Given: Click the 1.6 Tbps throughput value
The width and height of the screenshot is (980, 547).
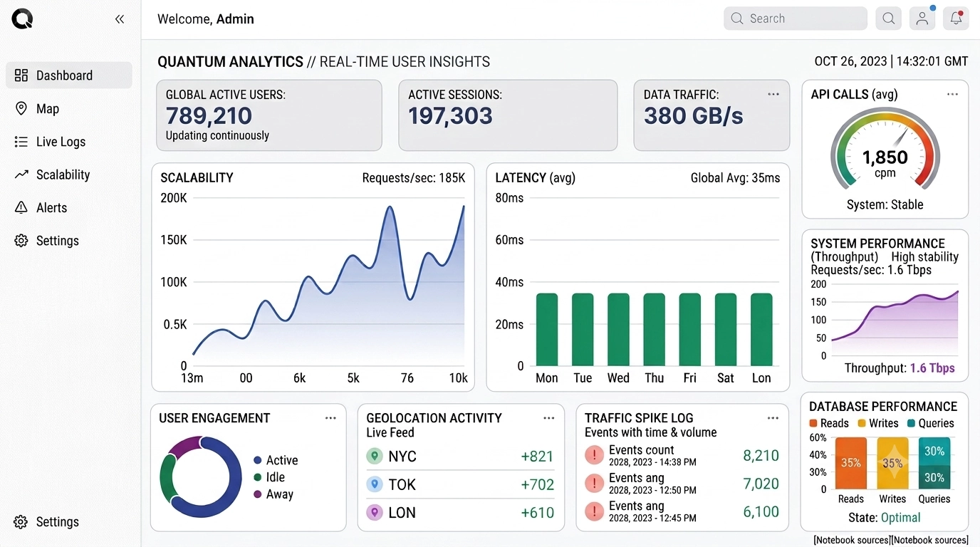Looking at the screenshot, I should (x=932, y=368).
